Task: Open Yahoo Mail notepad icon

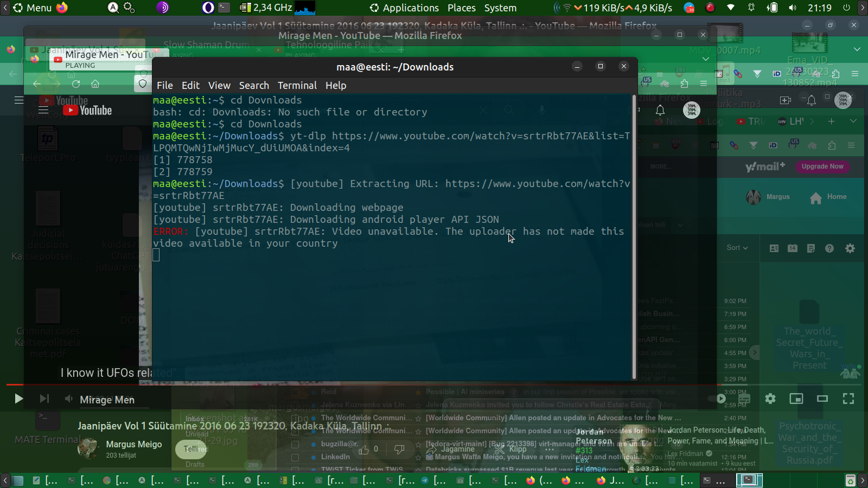Action: (811, 248)
